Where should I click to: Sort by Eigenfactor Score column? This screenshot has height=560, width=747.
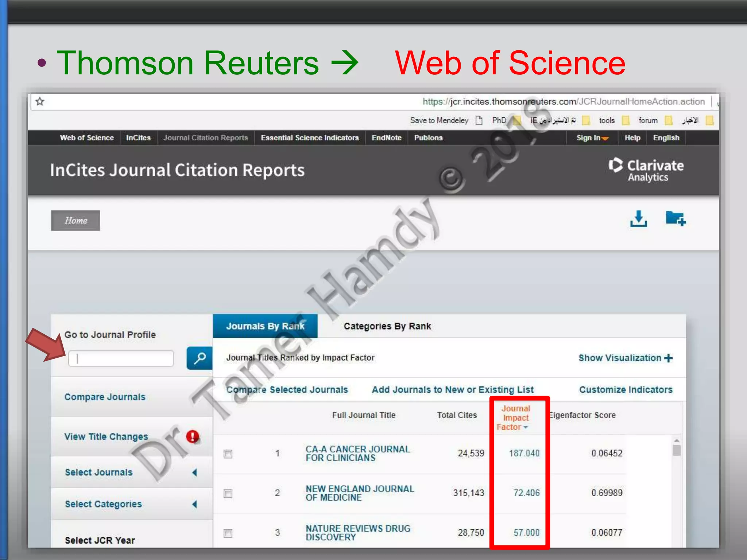tap(582, 415)
